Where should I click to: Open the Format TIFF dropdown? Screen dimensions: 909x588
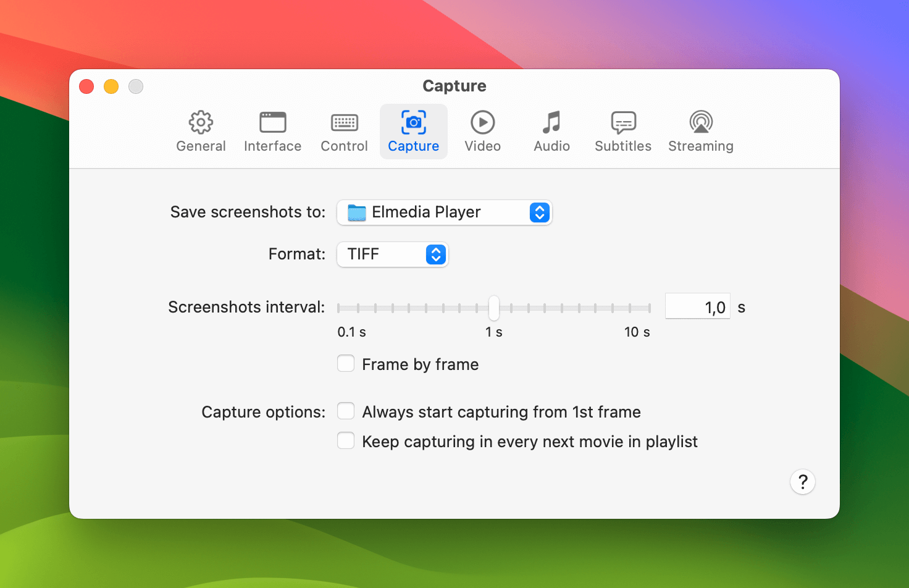tap(392, 254)
